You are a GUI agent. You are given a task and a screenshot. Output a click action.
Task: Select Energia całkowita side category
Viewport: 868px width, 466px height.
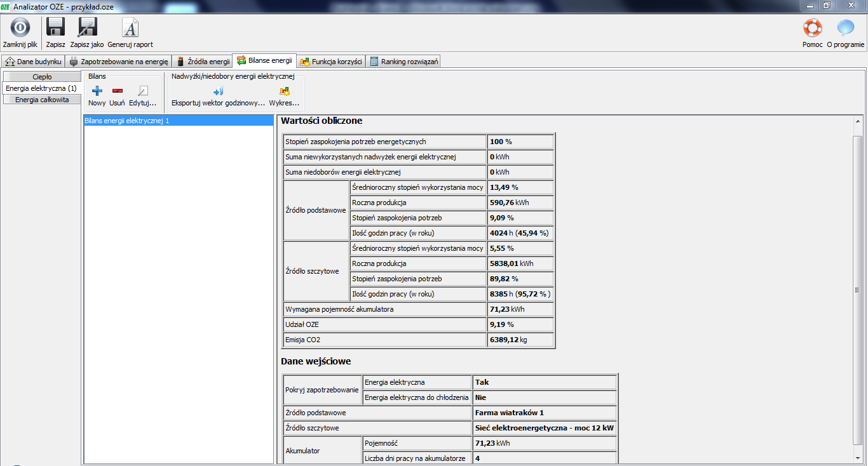pos(42,100)
